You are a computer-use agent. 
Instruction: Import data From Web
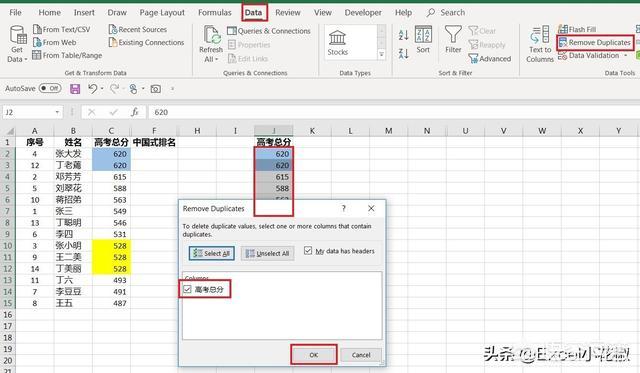[x=54, y=42]
